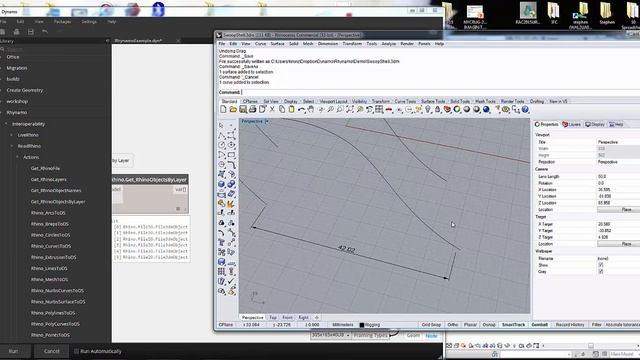Click the Open file folder icon in Rhino
Viewport: 640px width, 360px height.
[x=233, y=109]
